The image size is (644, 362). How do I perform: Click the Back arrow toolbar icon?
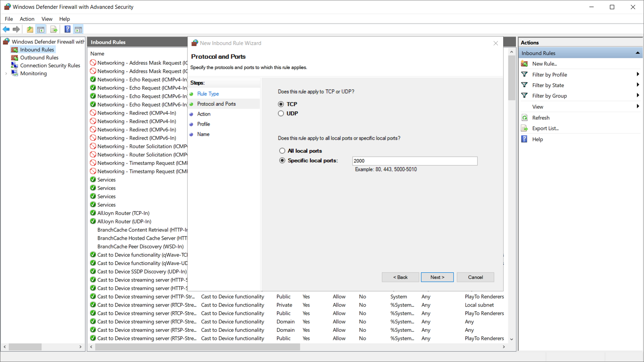[x=6, y=29]
